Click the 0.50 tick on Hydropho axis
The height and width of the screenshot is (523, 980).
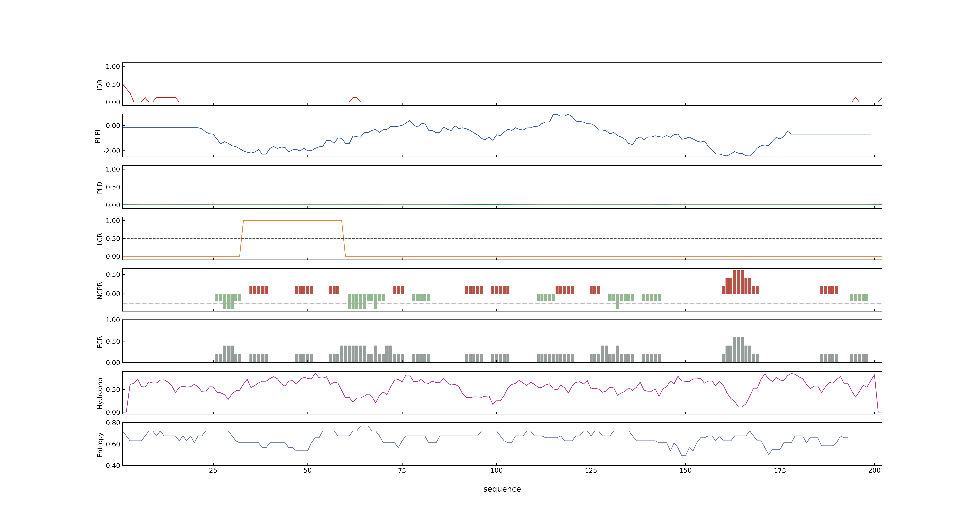(113, 389)
